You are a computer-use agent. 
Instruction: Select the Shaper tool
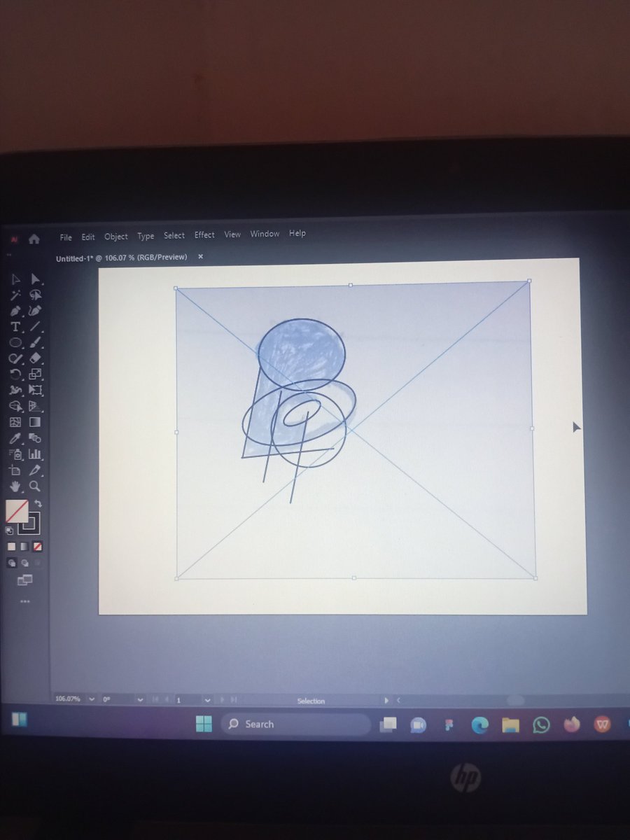15,358
